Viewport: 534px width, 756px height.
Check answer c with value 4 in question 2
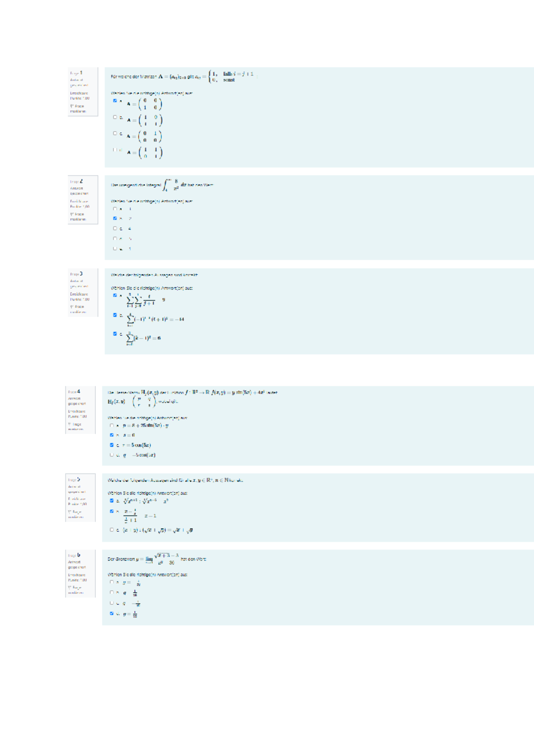tap(115, 228)
